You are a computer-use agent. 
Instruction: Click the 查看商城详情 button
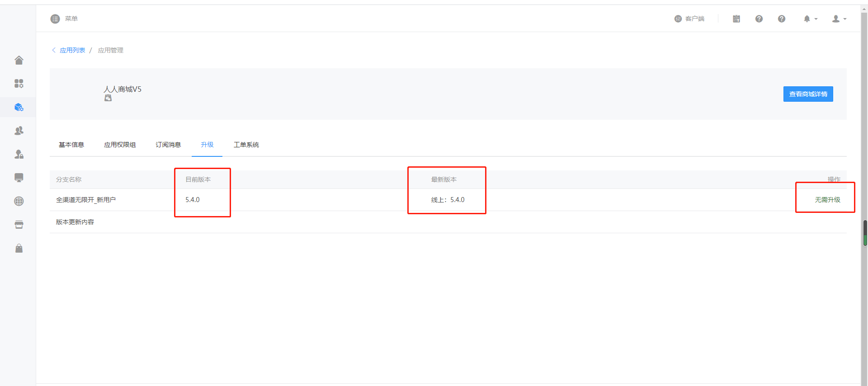point(808,94)
